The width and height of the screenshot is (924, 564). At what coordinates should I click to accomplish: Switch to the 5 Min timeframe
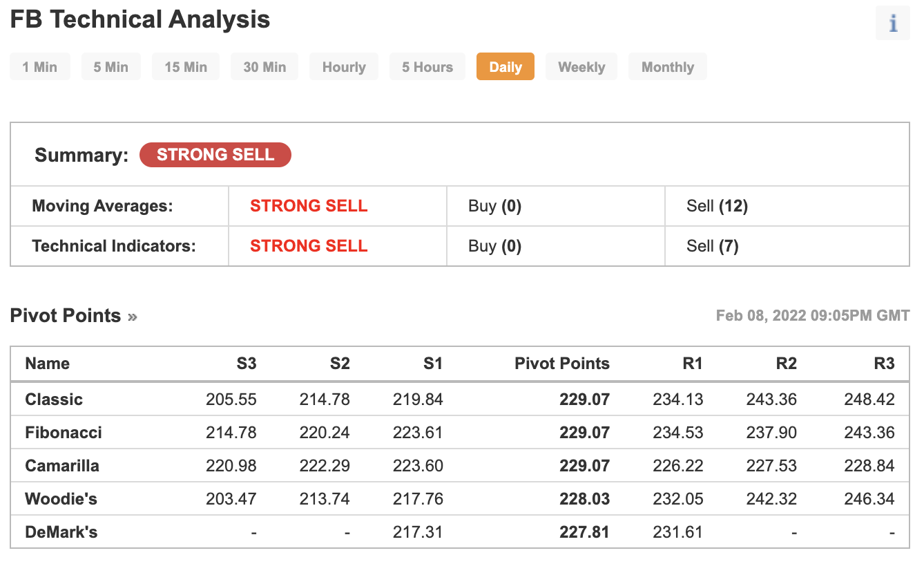(x=111, y=67)
